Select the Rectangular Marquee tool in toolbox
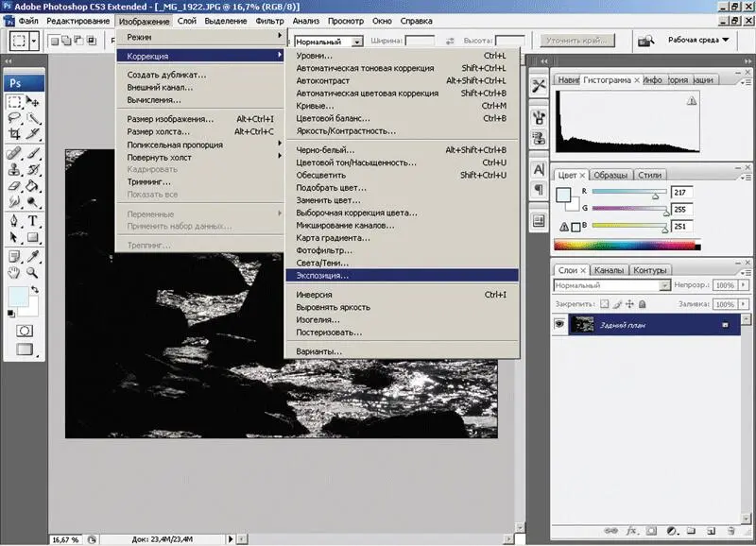 pos(14,102)
